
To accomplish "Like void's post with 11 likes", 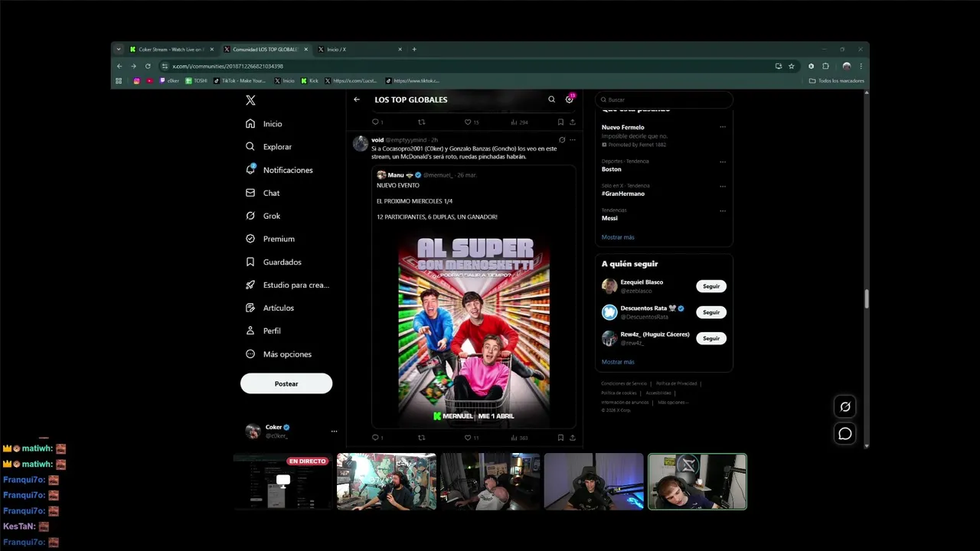I will 472,438.
